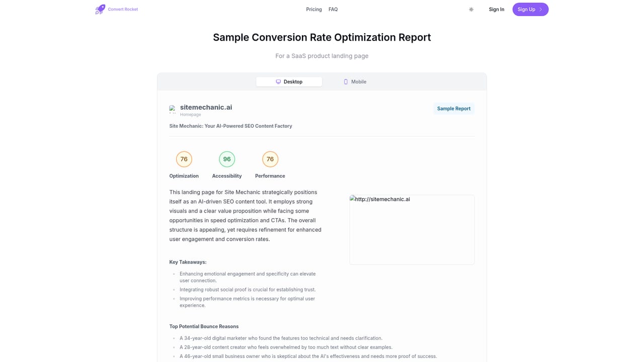
Task: Click the Key Takeaways heading
Action: [x=188, y=262]
